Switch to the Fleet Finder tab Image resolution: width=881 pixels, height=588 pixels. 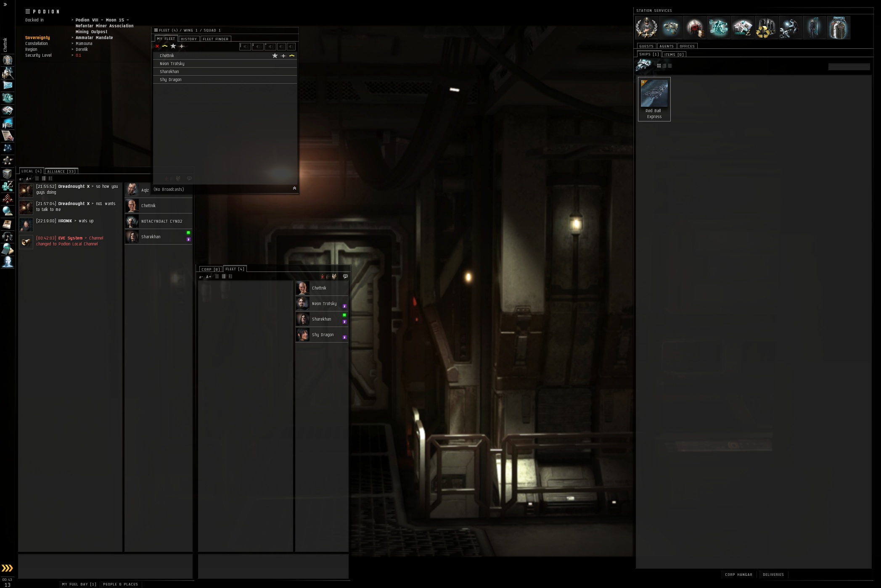point(215,39)
